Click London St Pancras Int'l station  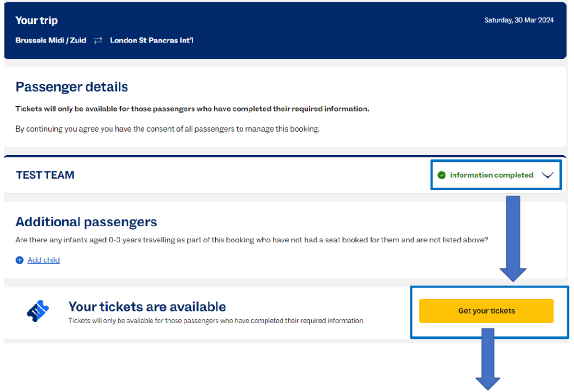151,40
